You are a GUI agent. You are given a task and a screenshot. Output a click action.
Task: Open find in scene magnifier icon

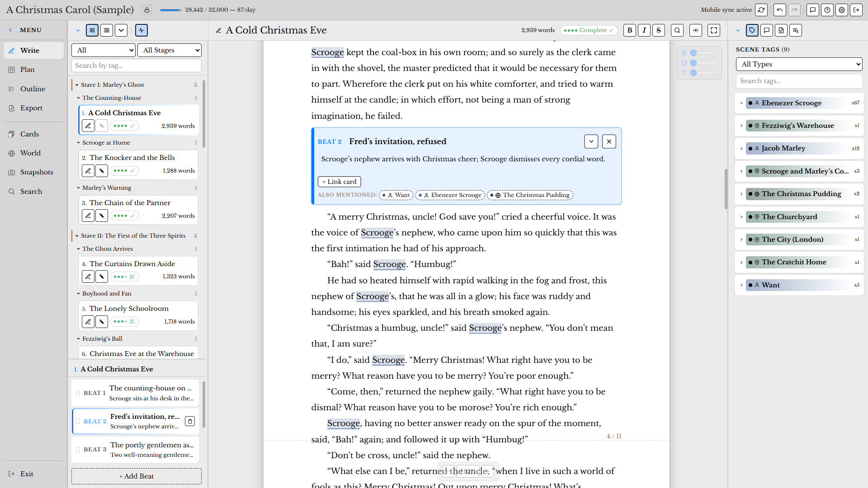pos(677,30)
